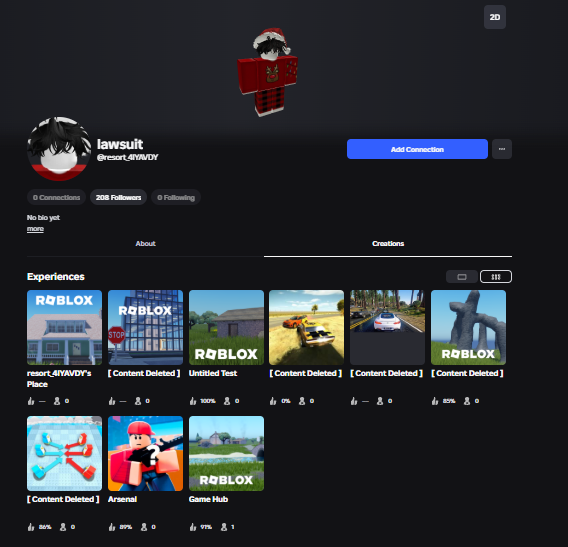This screenshot has width=568, height=547.
Task: Click the @resort_4IYAVDY username text
Action: pyautogui.click(x=128, y=157)
